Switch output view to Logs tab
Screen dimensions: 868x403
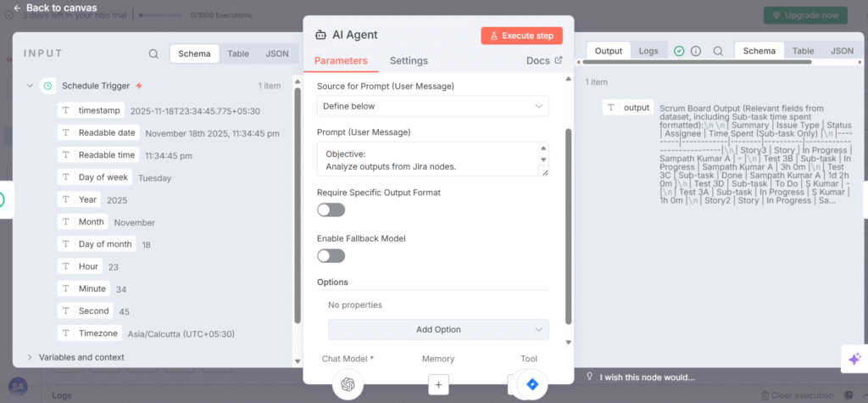click(648, 51)
